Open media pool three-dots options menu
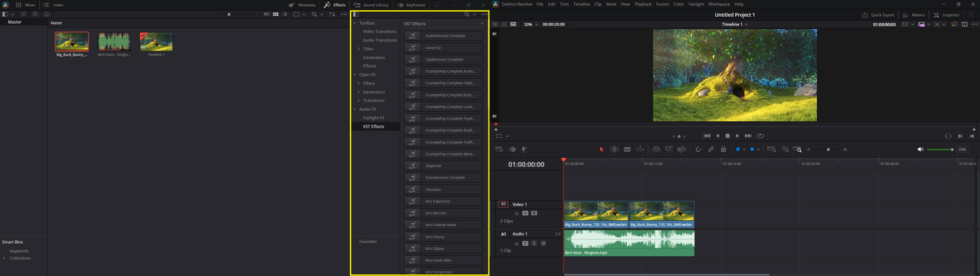980x276 pixels. pos(344,14)
